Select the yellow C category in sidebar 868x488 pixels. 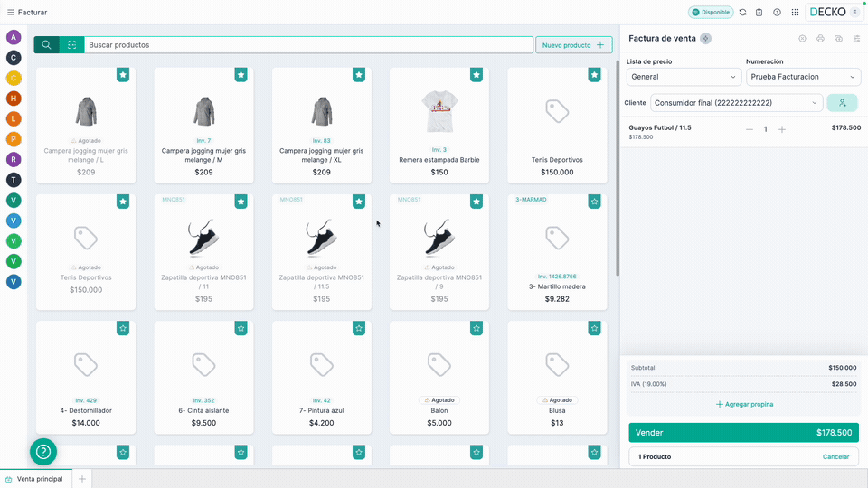coord(14,78)
